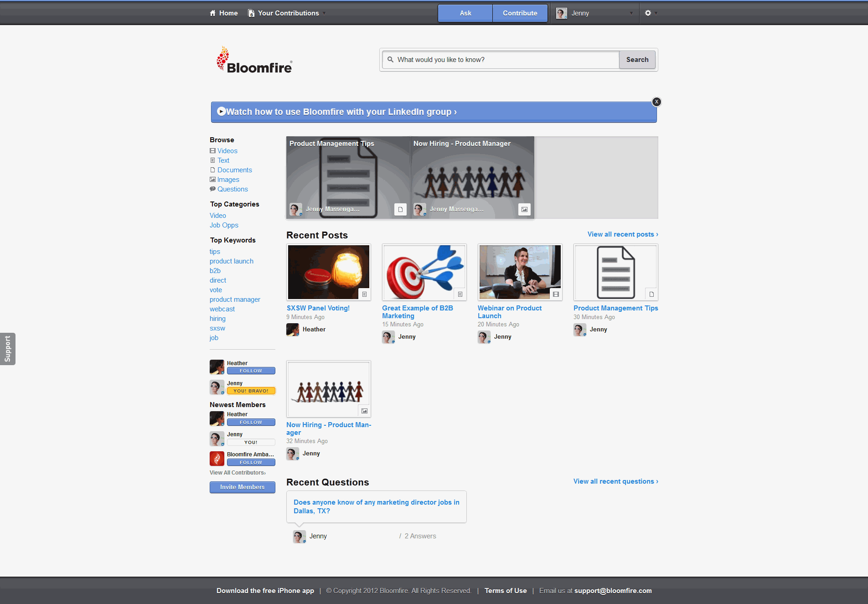Click View All Contributors link
This screenshot has width=868, height=604.
238,473
